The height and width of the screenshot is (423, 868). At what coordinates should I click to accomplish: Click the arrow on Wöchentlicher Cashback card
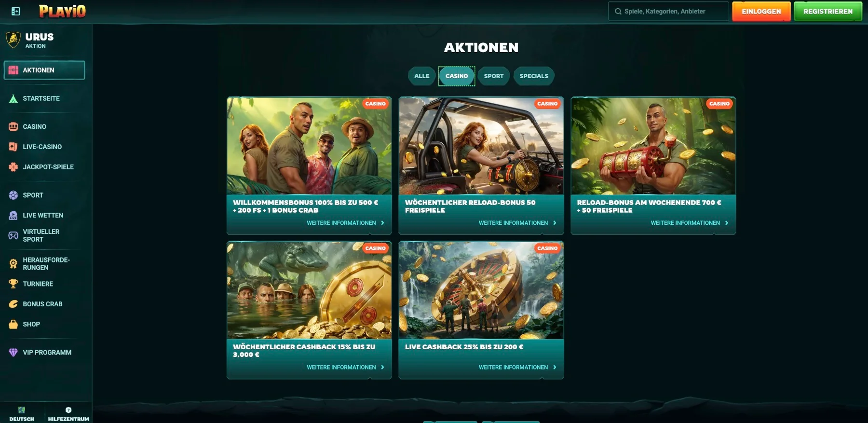pos(383,368)
